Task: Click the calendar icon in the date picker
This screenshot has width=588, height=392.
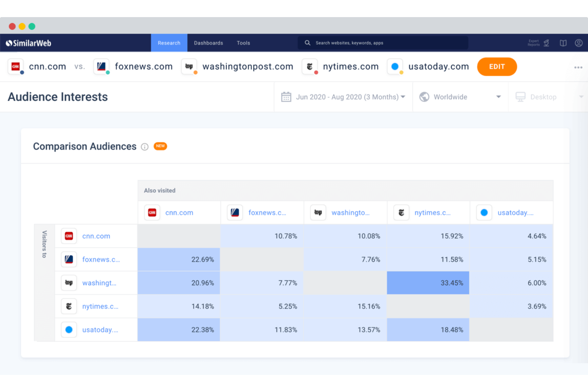Action: click(x=286, y=97)
